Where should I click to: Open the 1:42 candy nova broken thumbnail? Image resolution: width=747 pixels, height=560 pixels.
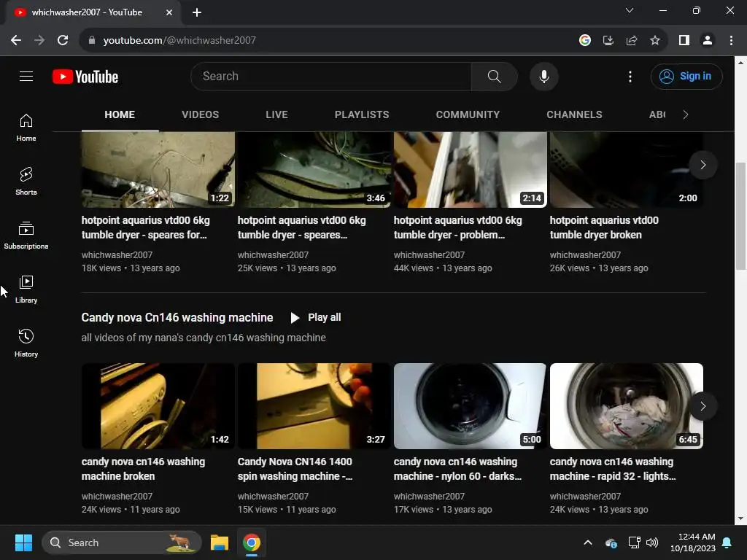[158, 406]
